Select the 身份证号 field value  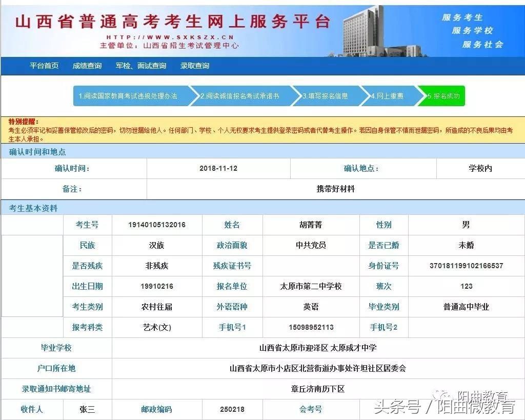[466, 266]
